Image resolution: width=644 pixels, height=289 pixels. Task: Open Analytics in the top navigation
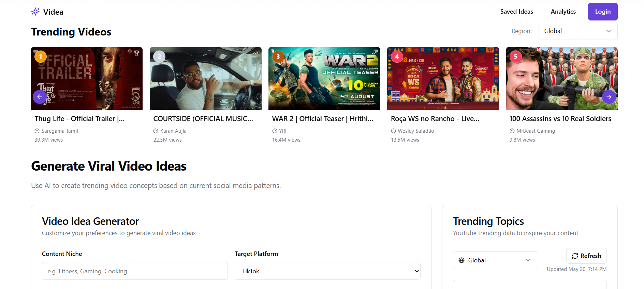tap(563, 12)
